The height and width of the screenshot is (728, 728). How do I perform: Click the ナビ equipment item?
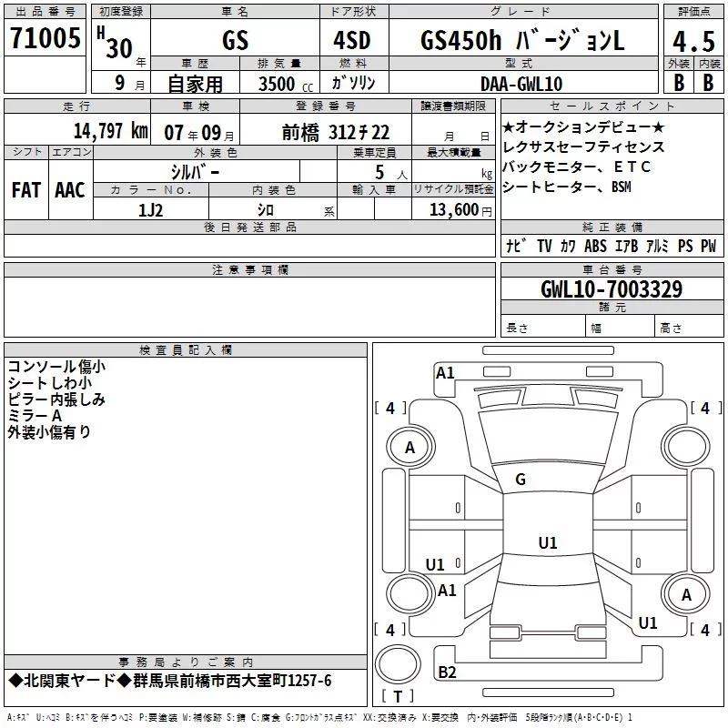pos(516,246)
